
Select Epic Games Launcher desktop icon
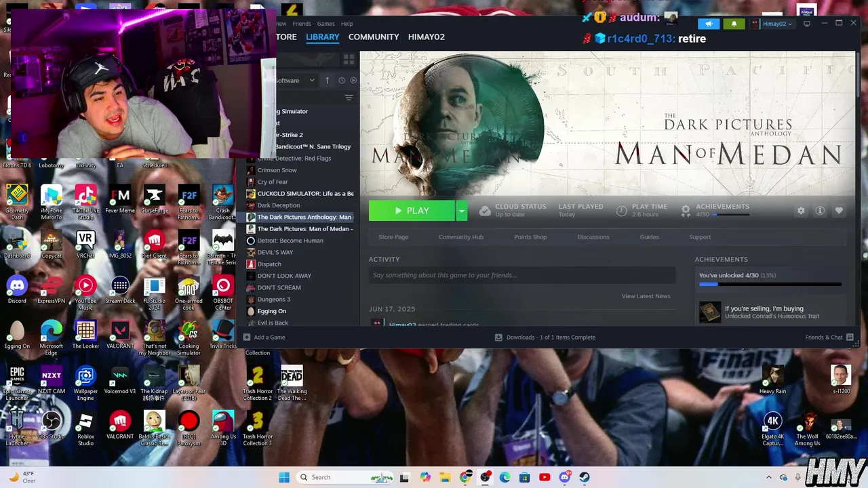click(17, 383)
